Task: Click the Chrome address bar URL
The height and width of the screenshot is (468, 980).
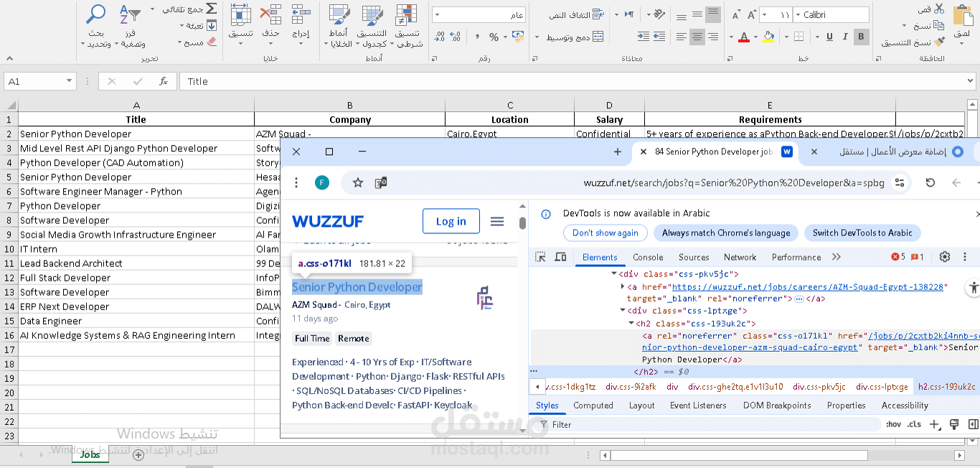Action: click(x=734, y=183)
